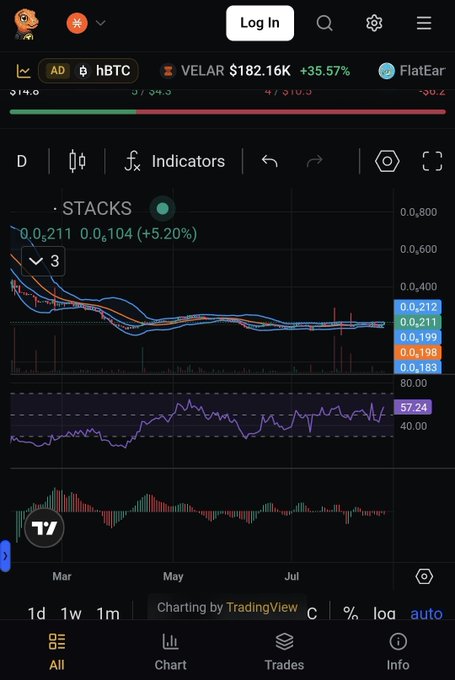The image size is (455, 680).
Task: Select the 1w range
Action: point(71,613)
